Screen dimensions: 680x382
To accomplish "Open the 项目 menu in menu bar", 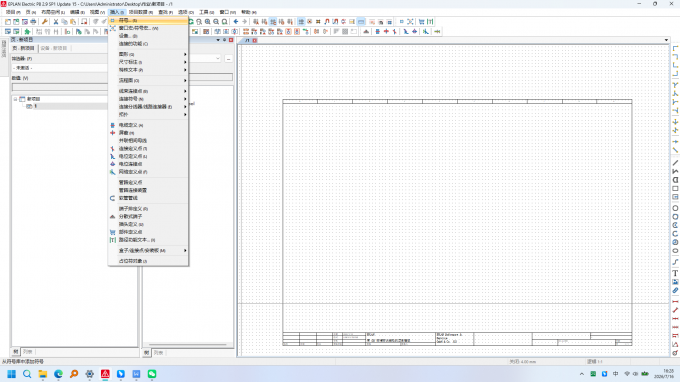I will click(13, 12).
